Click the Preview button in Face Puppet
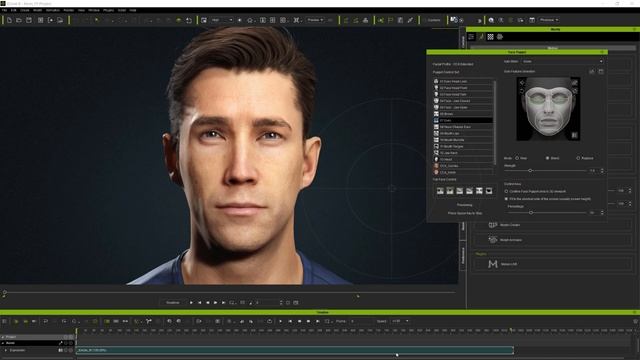The height and width of the screenshot is (360, 640). (464, 205)
